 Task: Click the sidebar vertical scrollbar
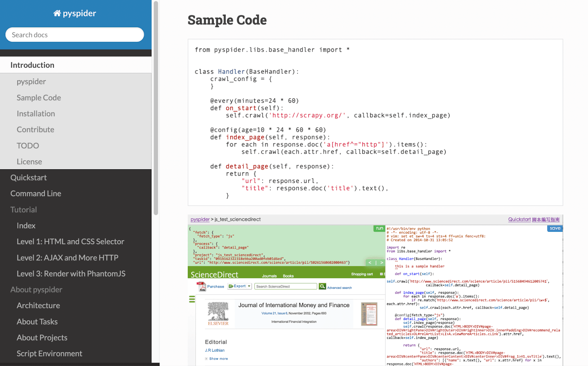point(156,108)
